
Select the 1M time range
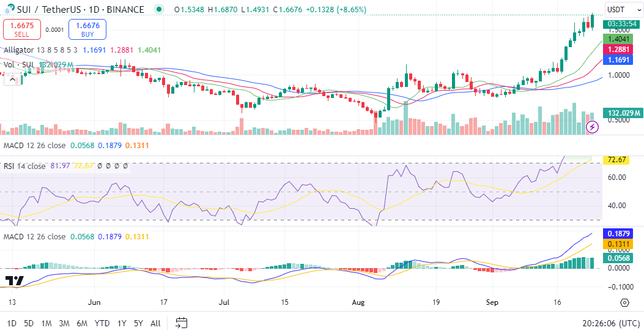(x=46, y=323)
